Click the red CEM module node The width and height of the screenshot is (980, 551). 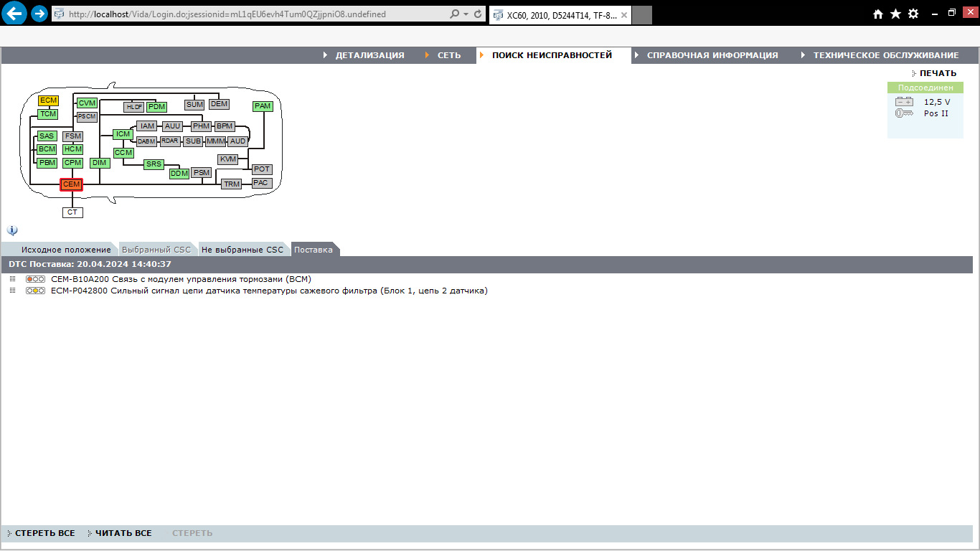[x=71, y=184]
